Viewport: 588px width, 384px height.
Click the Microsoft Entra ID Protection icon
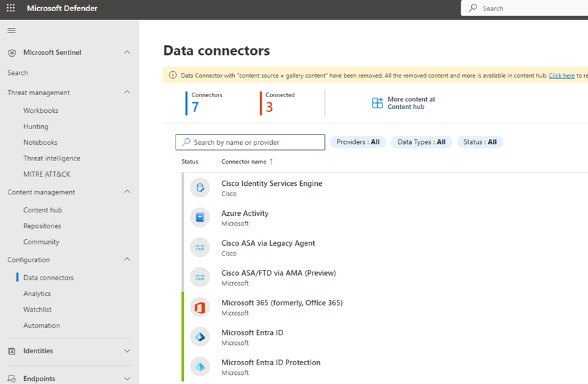[200, 366]
